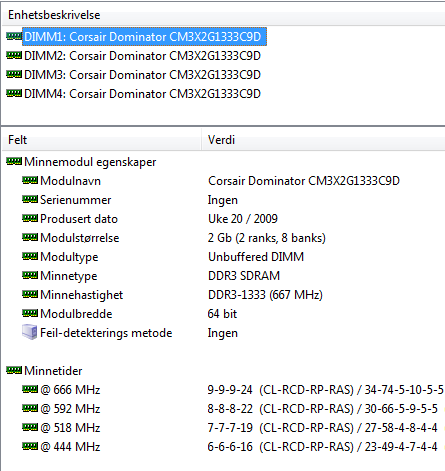Click the memory icon beside DIMM1

coord(14,36)
